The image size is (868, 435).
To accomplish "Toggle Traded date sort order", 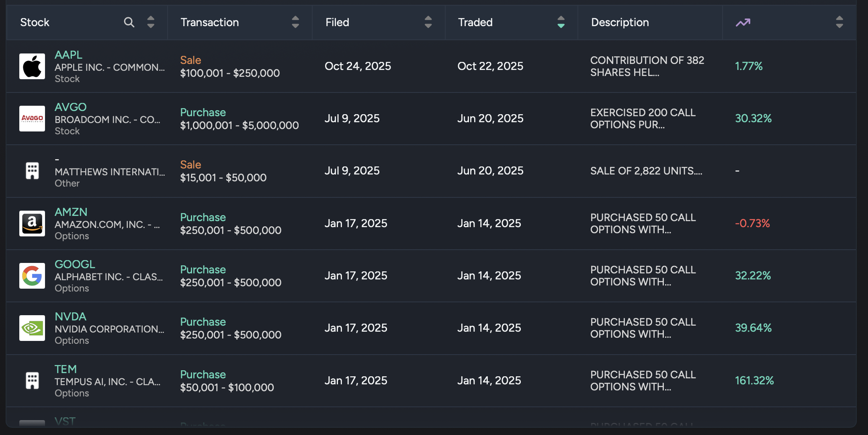I will 561,22.
